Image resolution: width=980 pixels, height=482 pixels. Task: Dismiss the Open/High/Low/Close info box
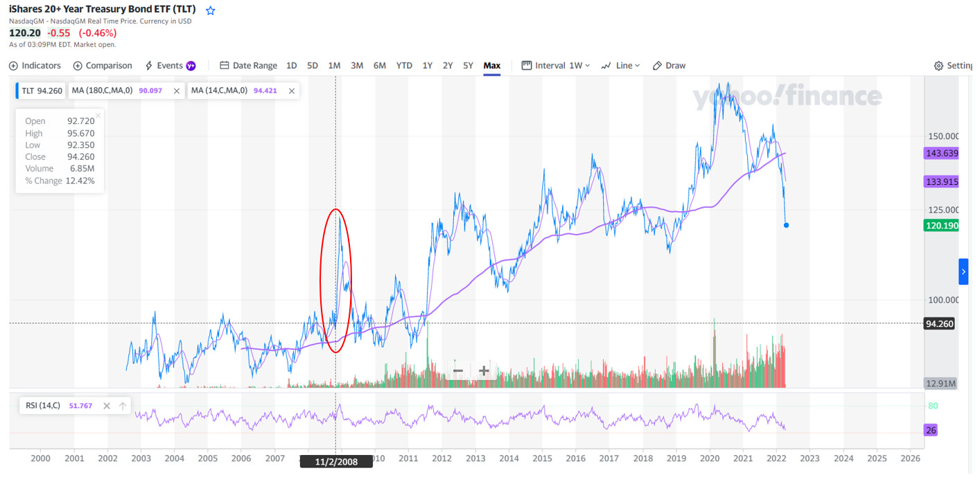tap(98, 116)
